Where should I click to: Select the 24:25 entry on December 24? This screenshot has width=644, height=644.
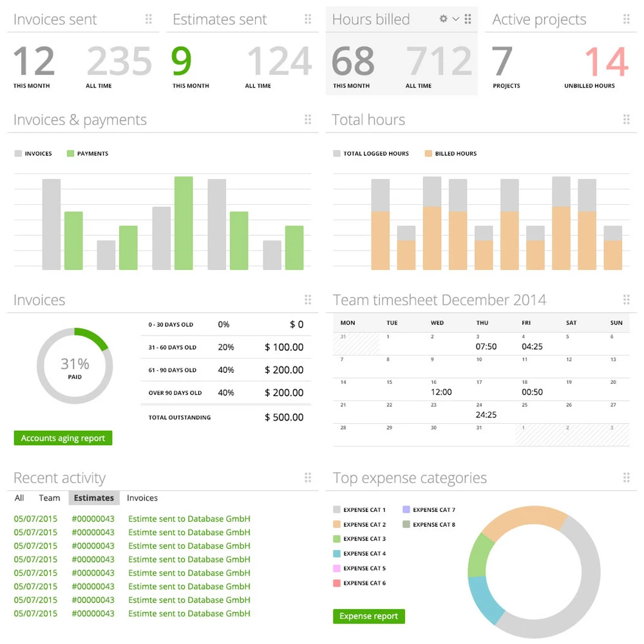click(486, 415)
